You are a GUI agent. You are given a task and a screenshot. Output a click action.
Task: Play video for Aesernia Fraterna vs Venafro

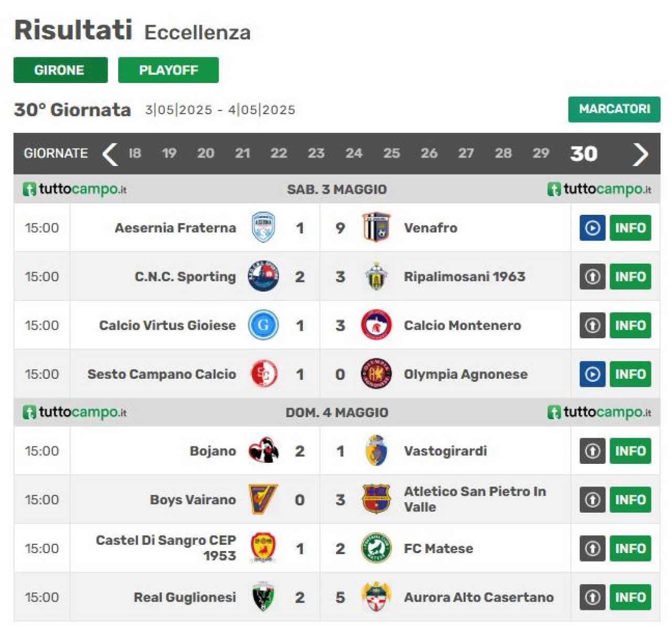click(592, 227)
